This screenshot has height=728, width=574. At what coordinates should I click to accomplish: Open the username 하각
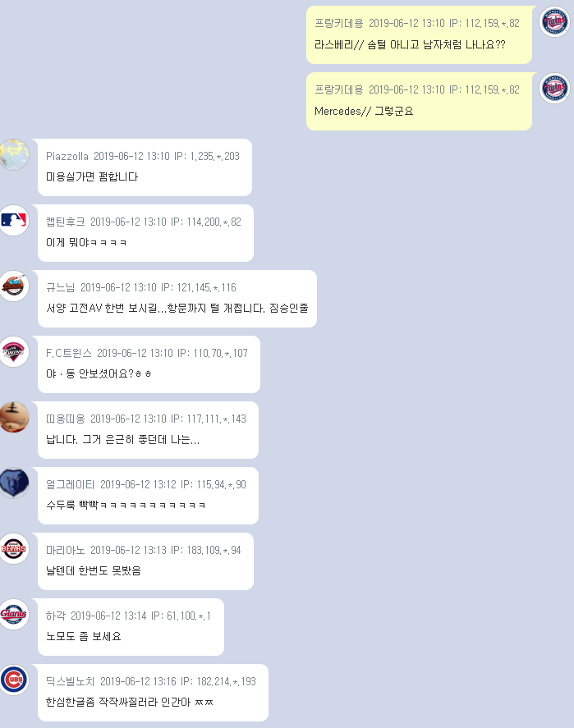(x=56, y=616)
